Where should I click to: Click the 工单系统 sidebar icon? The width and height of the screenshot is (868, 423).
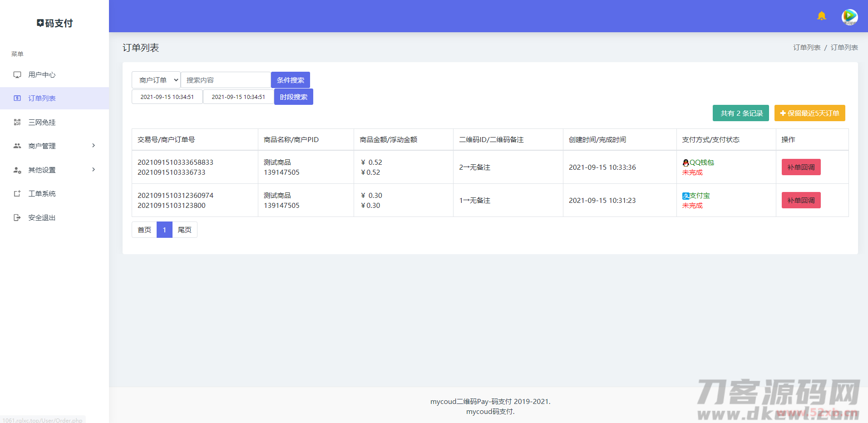17,194
